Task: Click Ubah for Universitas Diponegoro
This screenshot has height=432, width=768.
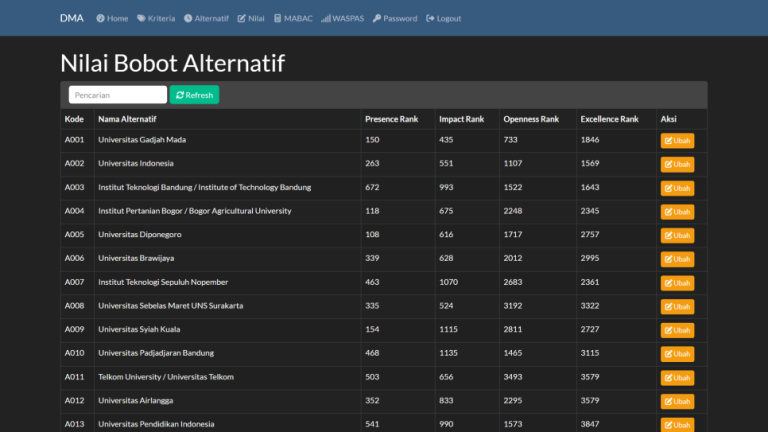Action: point(677,235)
